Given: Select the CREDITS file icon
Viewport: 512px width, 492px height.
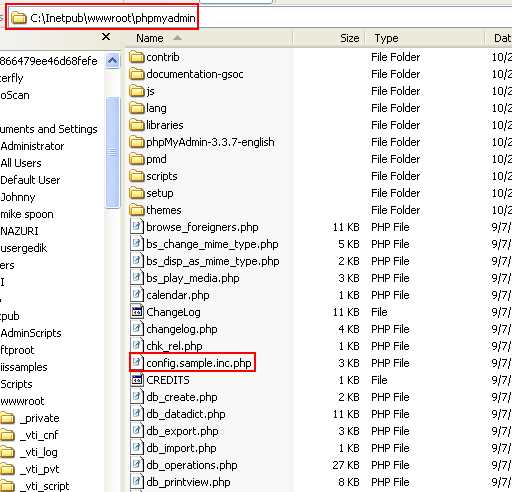Looking at the screenshot, I should coord(136,380).
